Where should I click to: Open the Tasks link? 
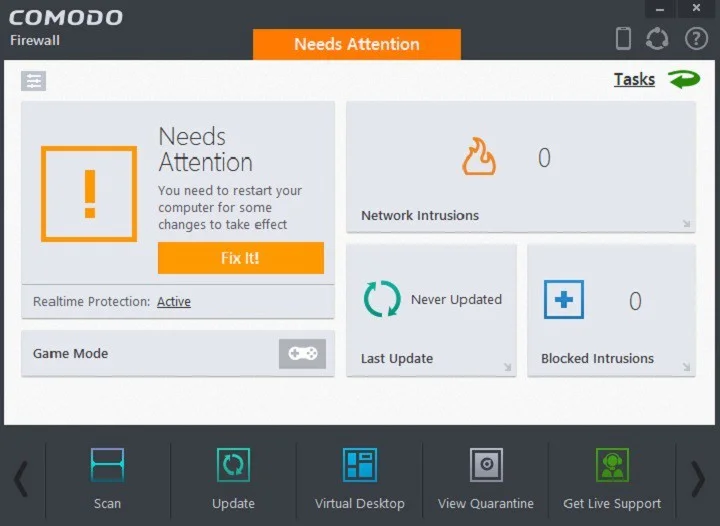(x=634, y=79)
